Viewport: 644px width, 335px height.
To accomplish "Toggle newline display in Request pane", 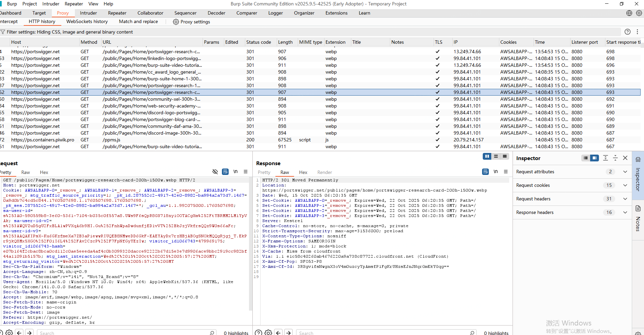I will pyautogui.click(x=235, y=172).
